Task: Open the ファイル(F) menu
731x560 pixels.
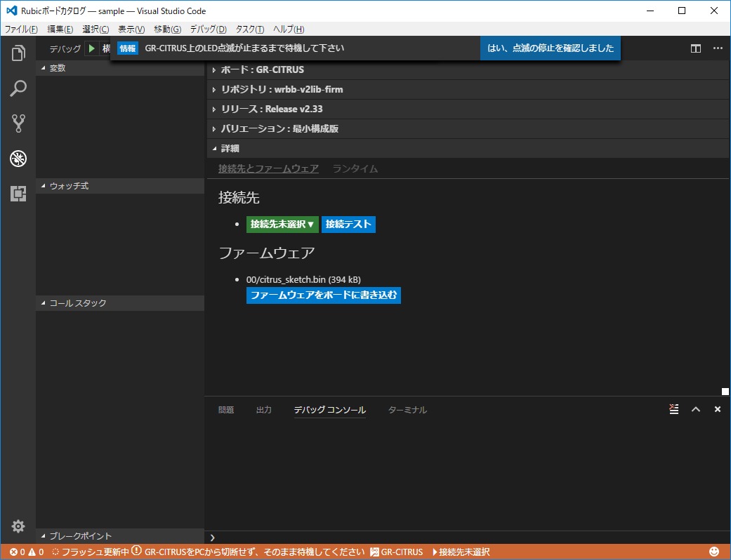Action: [x=21, y=29]
